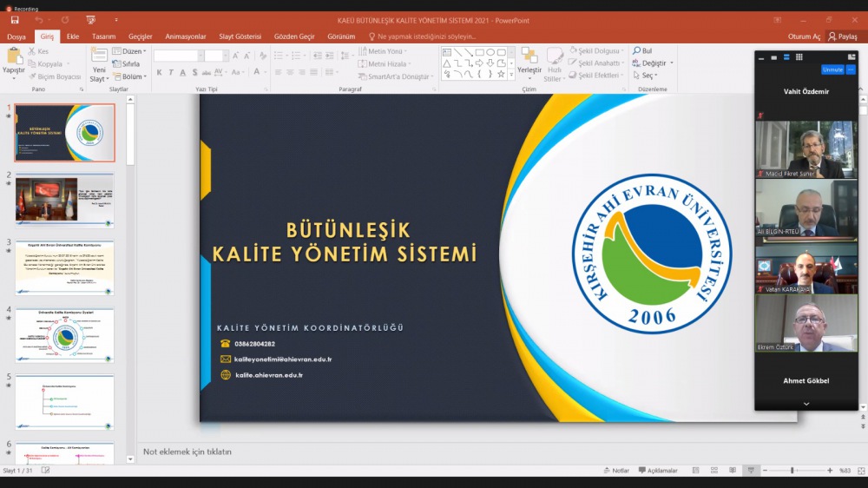Toggle italic T formatting
The image size is (868, 488).
pos(171,73)
